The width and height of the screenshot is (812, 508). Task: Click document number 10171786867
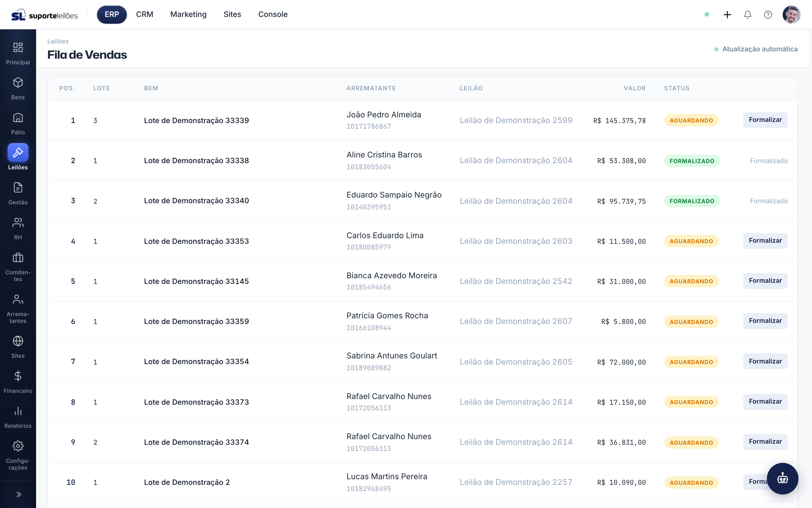coord(369,126)
